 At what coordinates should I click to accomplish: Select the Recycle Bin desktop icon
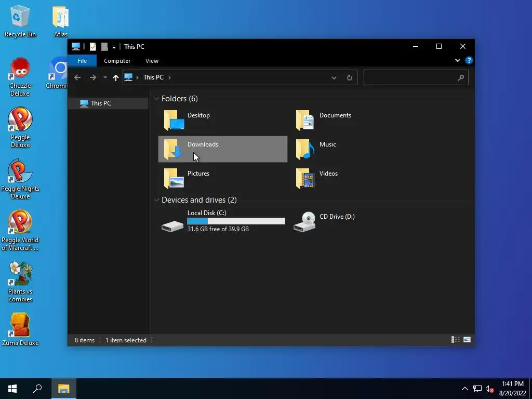pyautogui.click(x=20, y=21)
